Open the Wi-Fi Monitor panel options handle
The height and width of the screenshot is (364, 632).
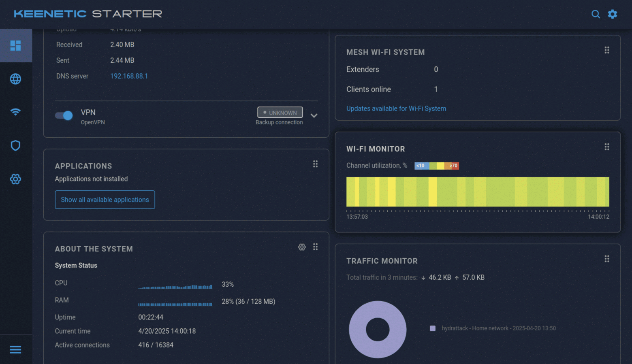(x=607, y=147)
